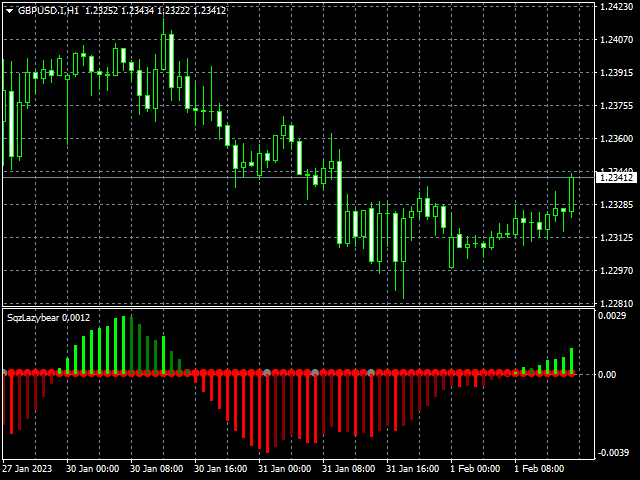Select price level 1.24230 on axis

click(x=616, y=7)
